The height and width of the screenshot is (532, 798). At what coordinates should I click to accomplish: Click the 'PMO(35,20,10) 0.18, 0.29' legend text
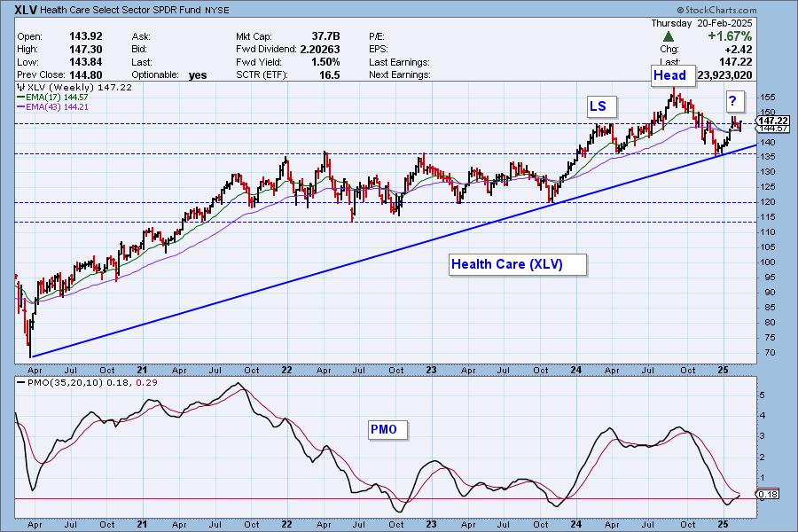(92, 382)
